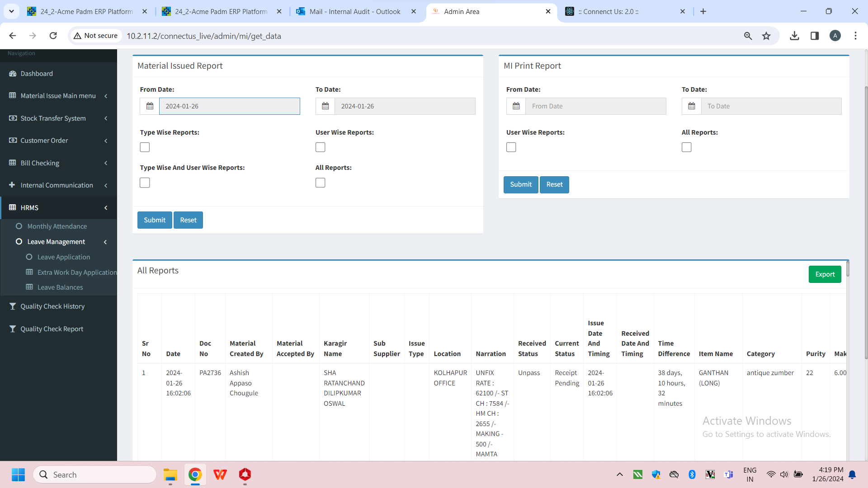Open the browser zoom magnifier icon
The width and height of the screenshot is (868, 488).
[x=748, y=36]
